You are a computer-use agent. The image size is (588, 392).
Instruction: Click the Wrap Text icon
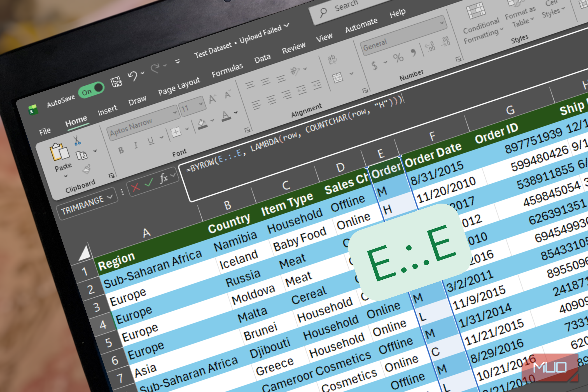tap(332, 59)
